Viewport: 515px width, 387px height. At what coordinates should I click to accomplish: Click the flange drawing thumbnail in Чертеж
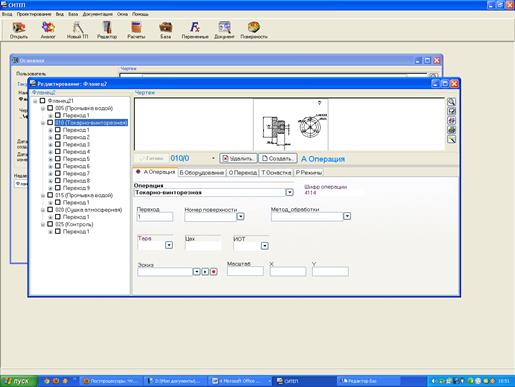coord(291,125)
